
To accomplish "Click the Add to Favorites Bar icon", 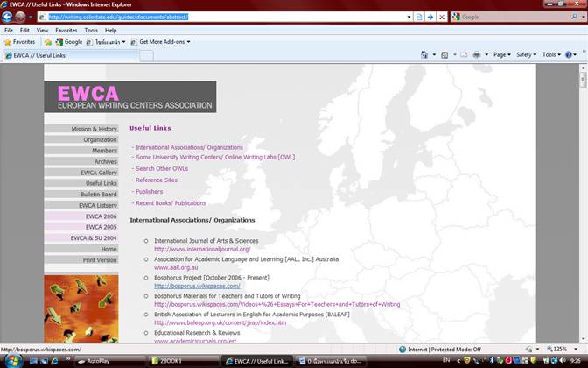I will tap(48, 42).
